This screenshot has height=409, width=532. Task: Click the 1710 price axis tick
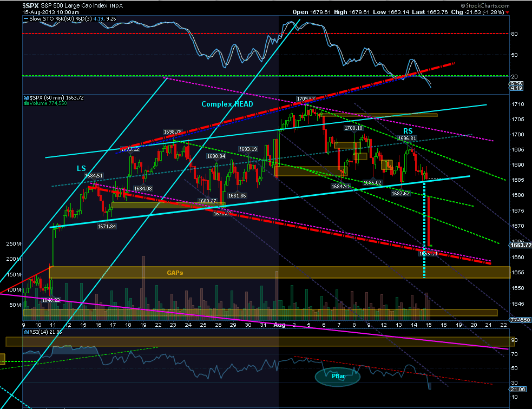pyautogui.click(x=518, y=104)
